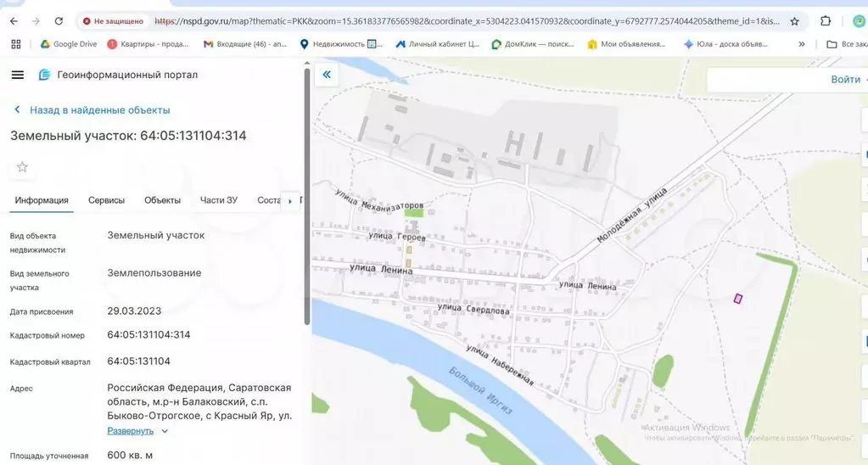
Task: Click the purple land plot outline on map
Action: (x=738, y=299)
